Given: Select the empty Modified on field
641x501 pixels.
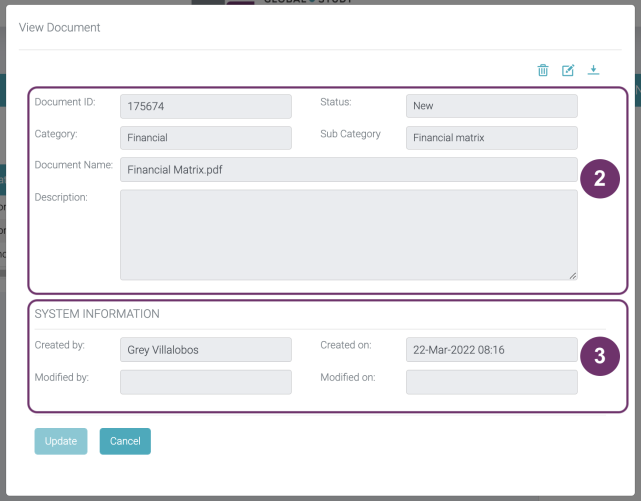Looking at the screenshot, I should point(491,382).
